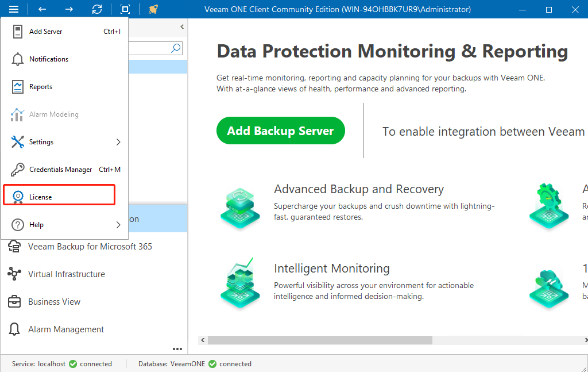Click the rocket What's New icon
The image size is (588, 372).
point(153,9)
